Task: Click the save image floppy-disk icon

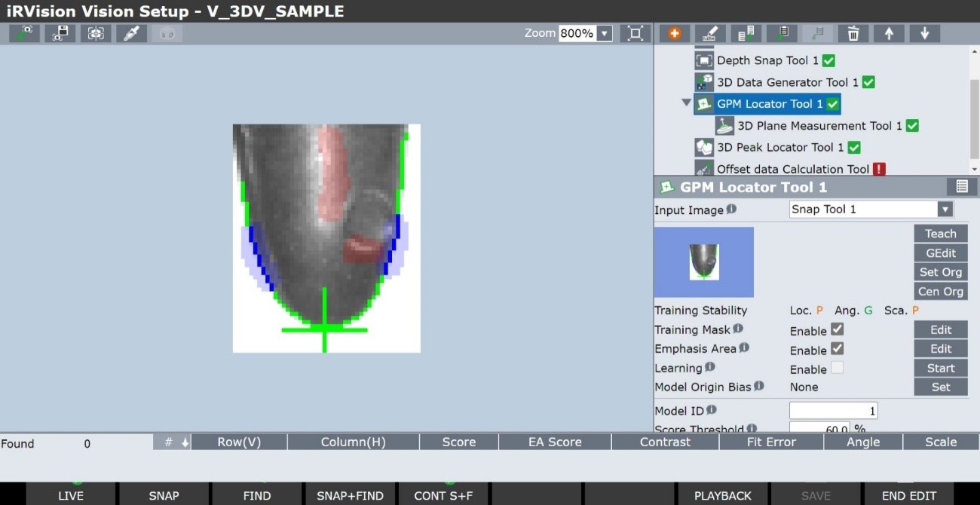Action: click(60, 33)
